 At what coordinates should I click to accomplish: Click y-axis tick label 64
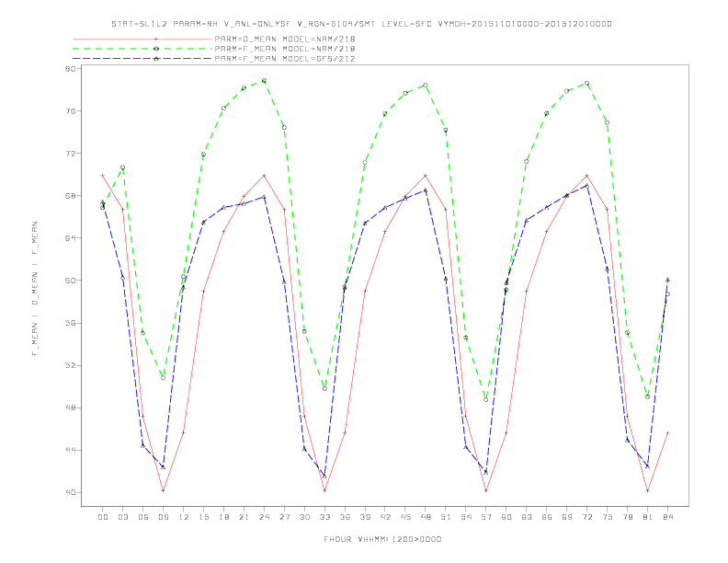[x=71, y=238]
